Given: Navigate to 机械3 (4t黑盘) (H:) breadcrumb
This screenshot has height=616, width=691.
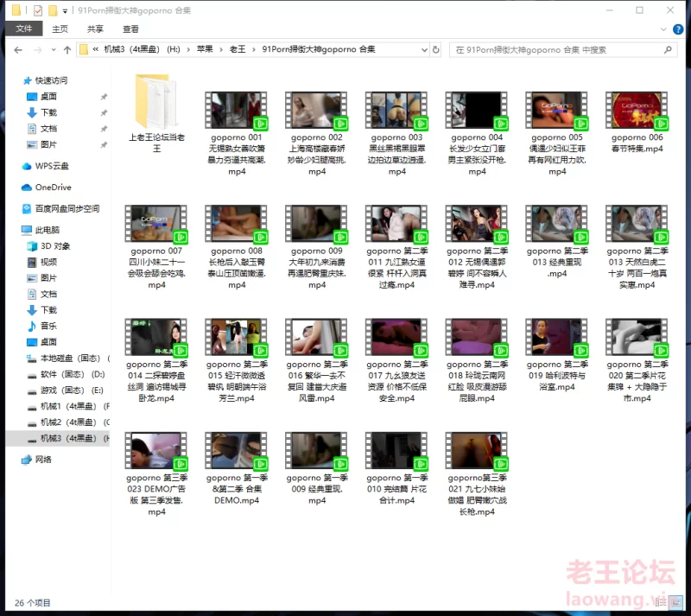Looking at the screenshot, I should [142, 49].
